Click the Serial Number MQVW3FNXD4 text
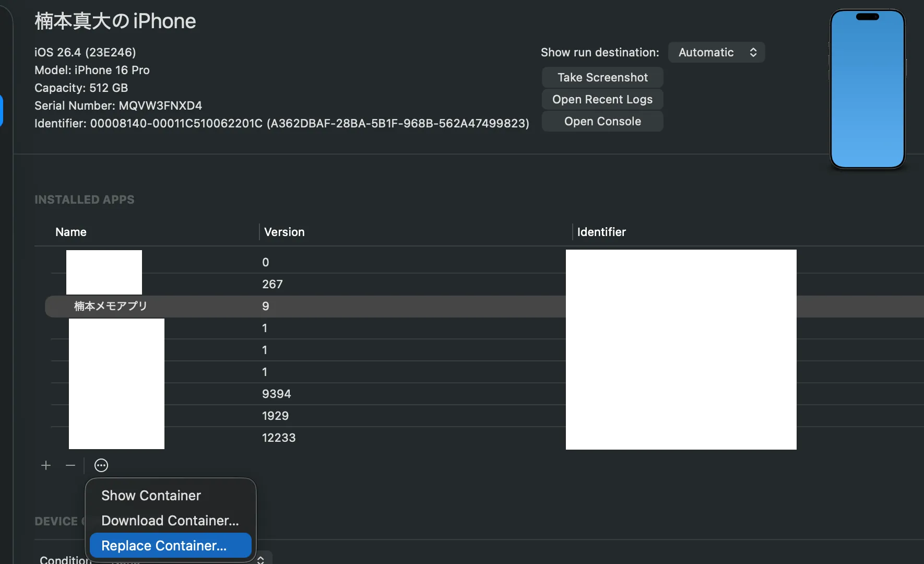Screen dimensions: 924x564 tap(118, 105)
